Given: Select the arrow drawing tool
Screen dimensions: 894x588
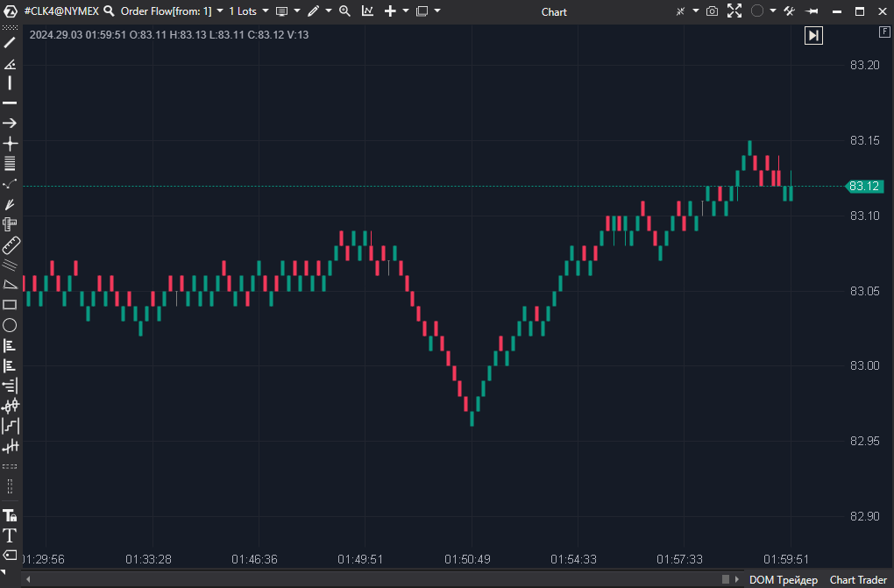Looking at the screenshot, I should click(10, 123).
